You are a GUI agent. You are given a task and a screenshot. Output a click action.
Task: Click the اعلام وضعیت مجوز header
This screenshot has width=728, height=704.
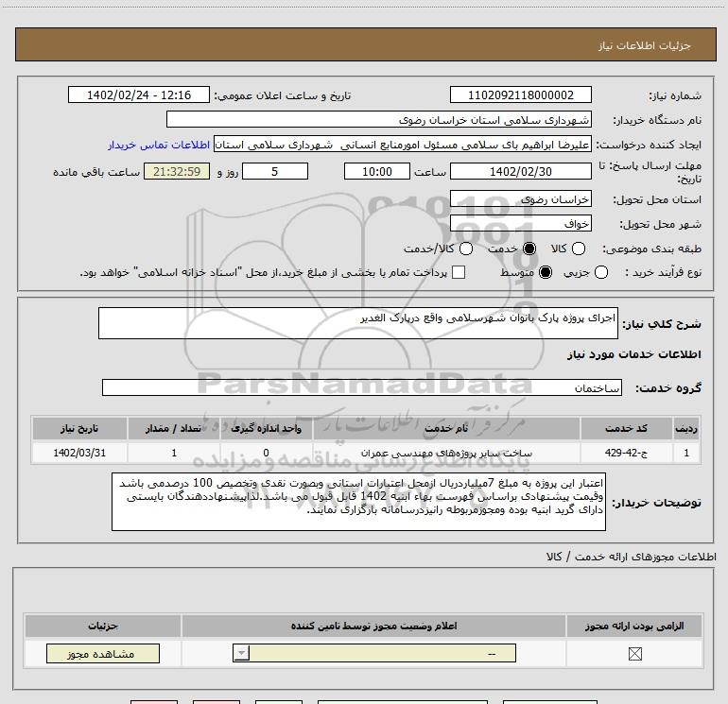[373, 626]
